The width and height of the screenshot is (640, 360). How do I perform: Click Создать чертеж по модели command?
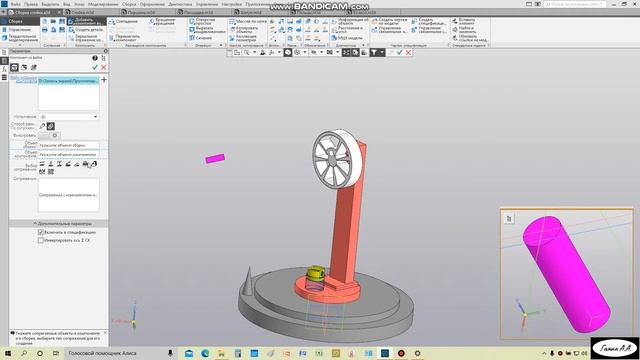pos(389,21)
